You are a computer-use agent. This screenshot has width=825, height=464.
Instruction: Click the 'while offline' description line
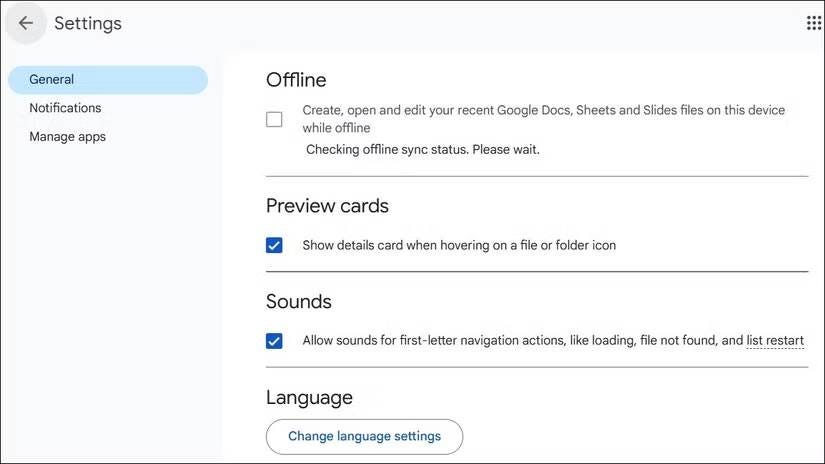click(x=336, y=128)
